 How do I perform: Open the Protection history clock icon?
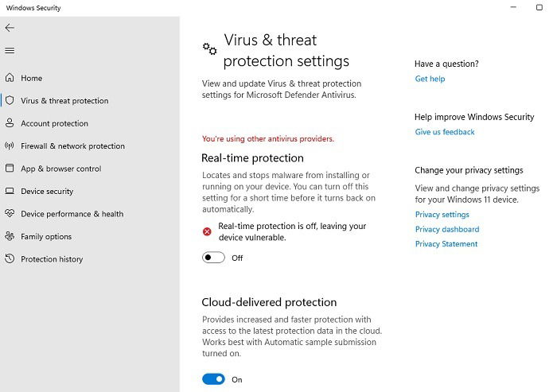(10, 258)
